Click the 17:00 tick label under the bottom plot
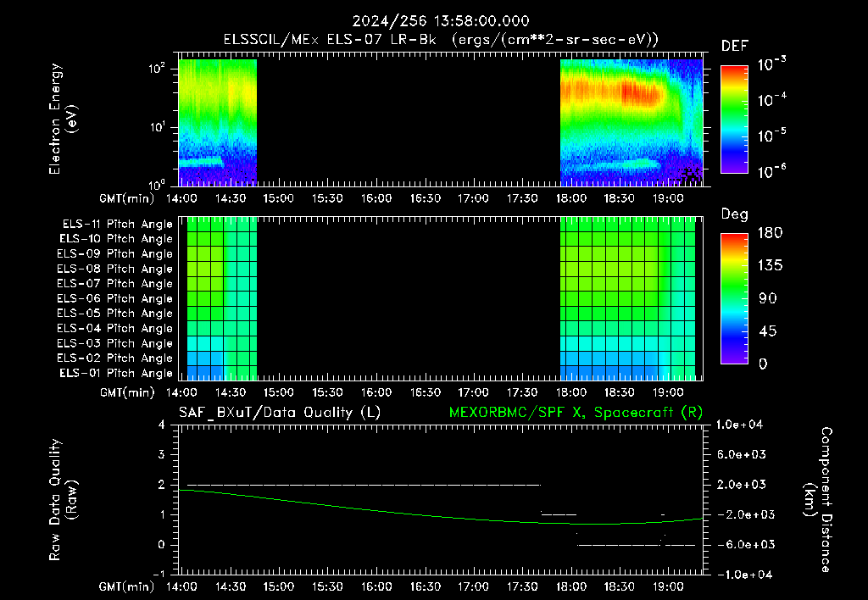 (473, 586)
